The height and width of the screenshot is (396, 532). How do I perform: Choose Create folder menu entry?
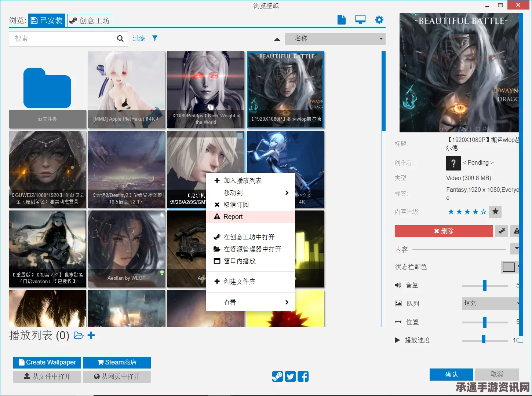click(x=250, y=282)
